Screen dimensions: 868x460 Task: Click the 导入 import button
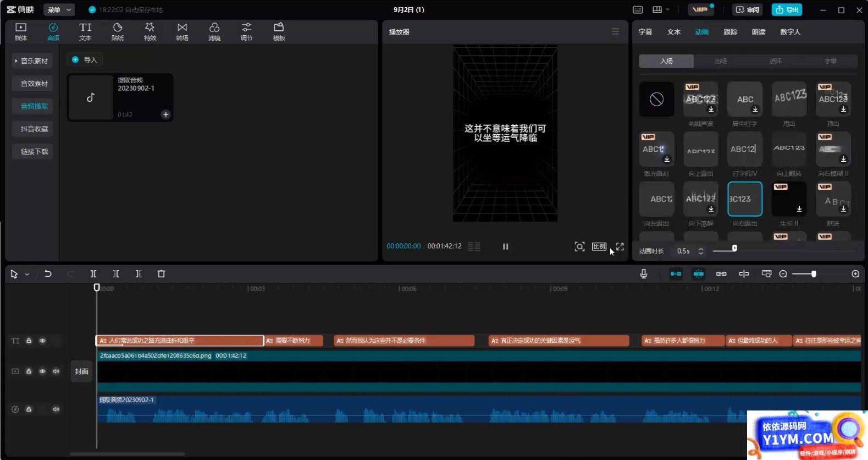pyautogui.click(x=85, y=59)
